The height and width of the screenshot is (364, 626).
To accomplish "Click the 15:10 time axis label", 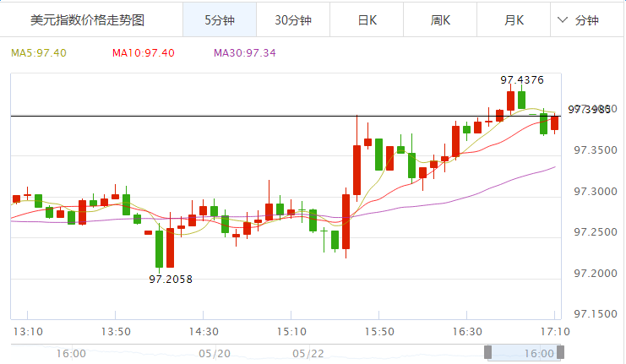I will (x=291, y=332).
